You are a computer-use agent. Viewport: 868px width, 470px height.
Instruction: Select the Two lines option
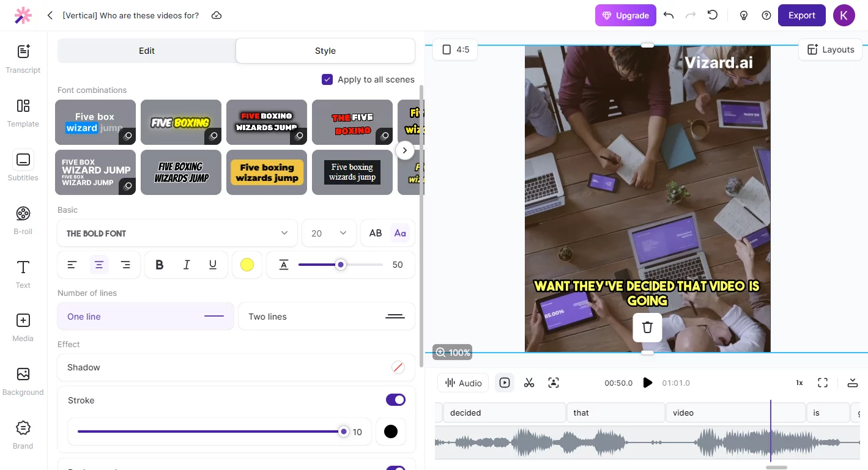tap(327, 316)
